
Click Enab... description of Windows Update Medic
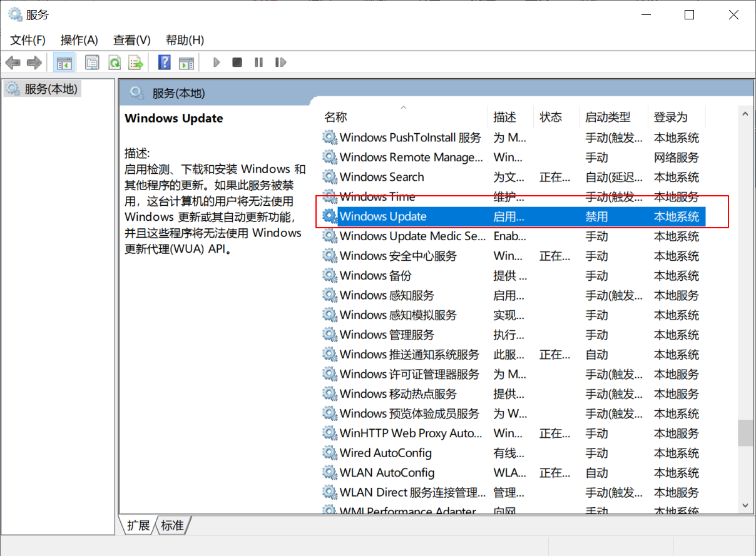click(x=509, y=236)
